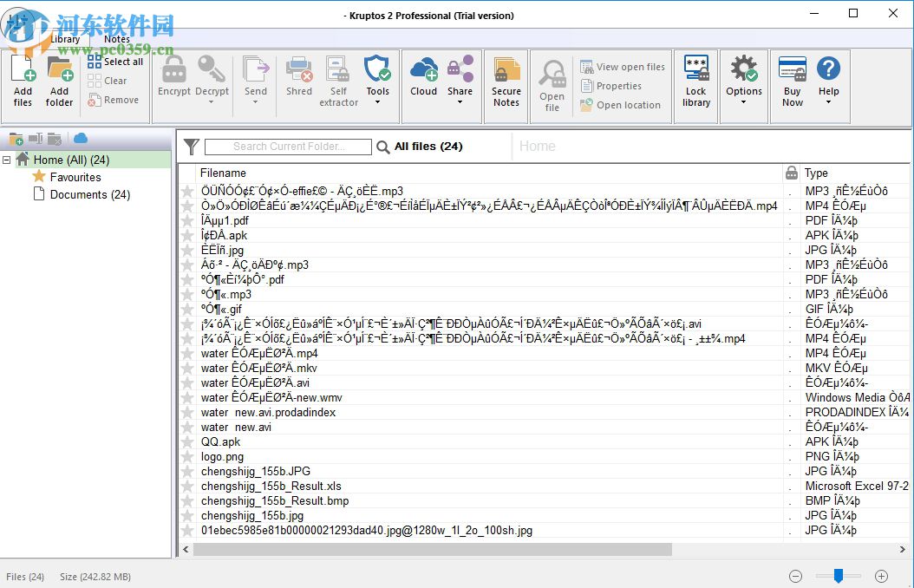Click the Add folder icon

59,69
